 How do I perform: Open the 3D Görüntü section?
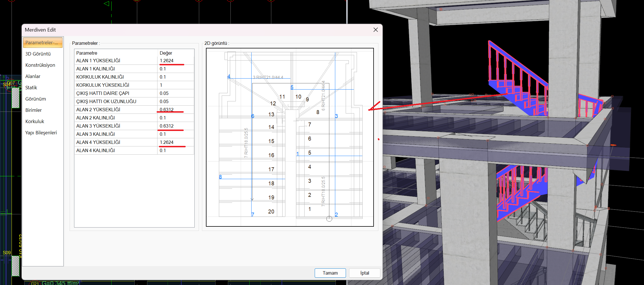pyautogui.click(x=38, y=54)
